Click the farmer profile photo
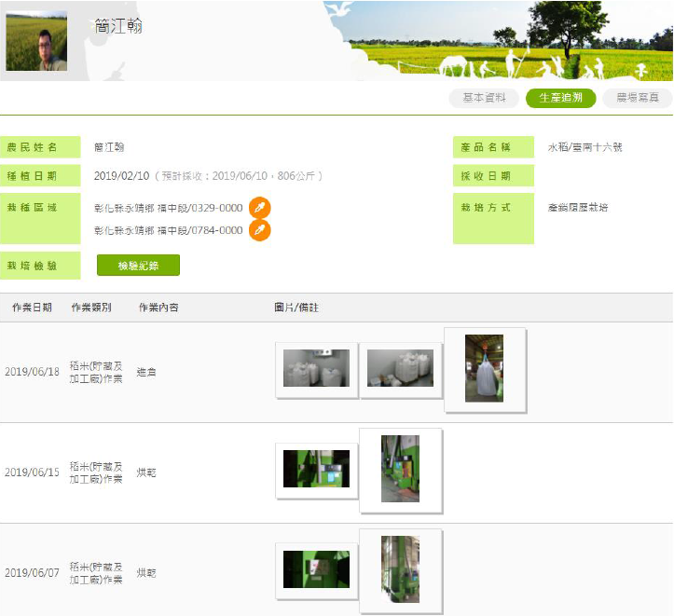The width and height of the screenshot is (674, 616). pos(36,40)
